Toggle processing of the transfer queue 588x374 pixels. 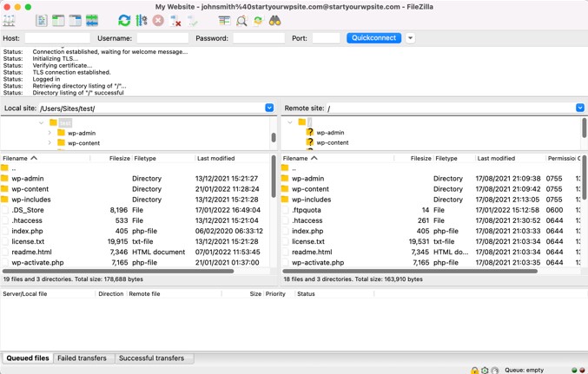click(x=142, y=21)
